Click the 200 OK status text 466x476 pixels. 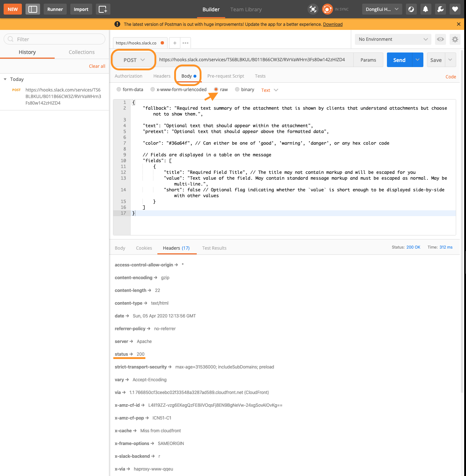point(413,247)
